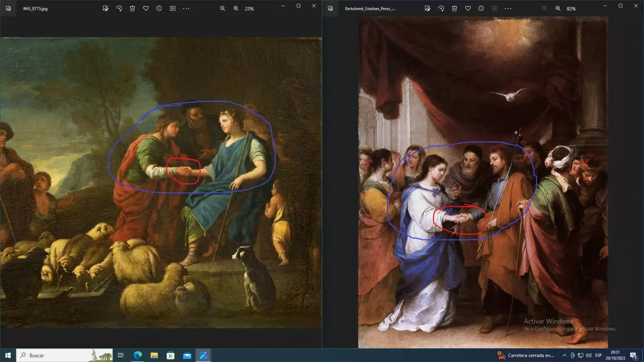
Task: Open the network status tray icon
Action: point(580,355)
